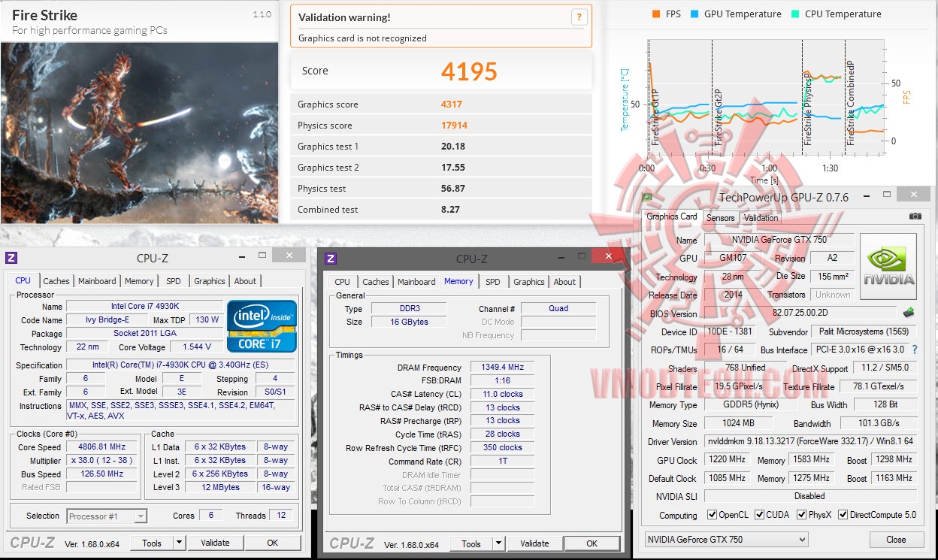Toggle the PhysX checkbox
The height and width of the screenshot is (560, 938).
tap(800, 515)
